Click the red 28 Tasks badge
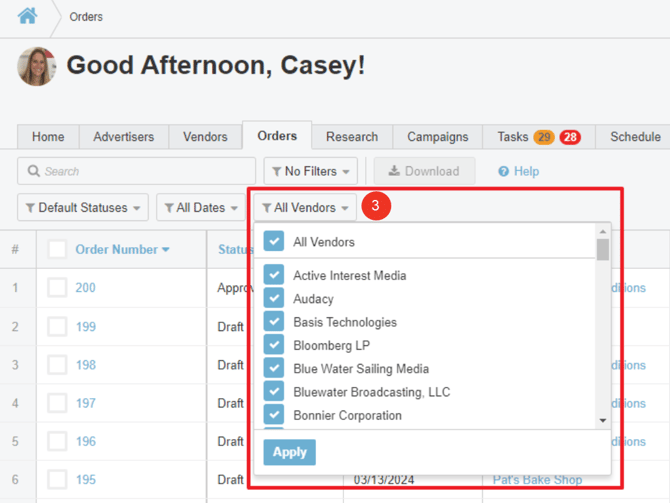This screenshot has height=503, width=670. [570, 137]
